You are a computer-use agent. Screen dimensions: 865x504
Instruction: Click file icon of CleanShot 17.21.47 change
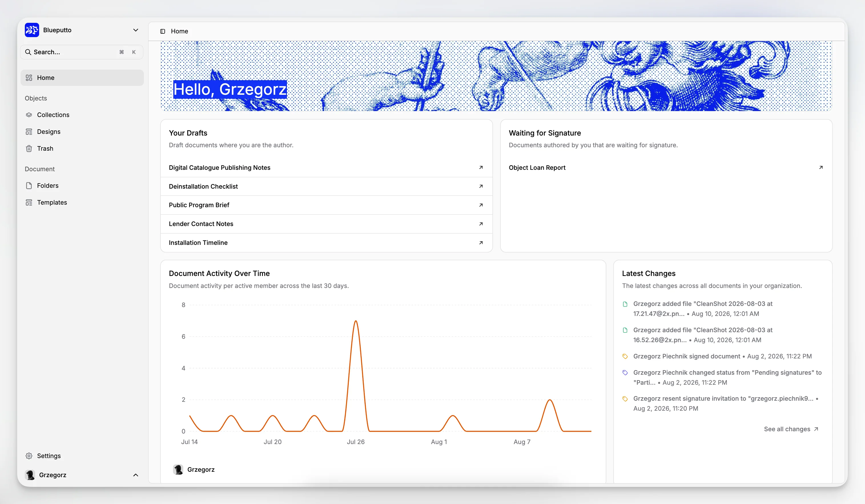click(625, 304)
